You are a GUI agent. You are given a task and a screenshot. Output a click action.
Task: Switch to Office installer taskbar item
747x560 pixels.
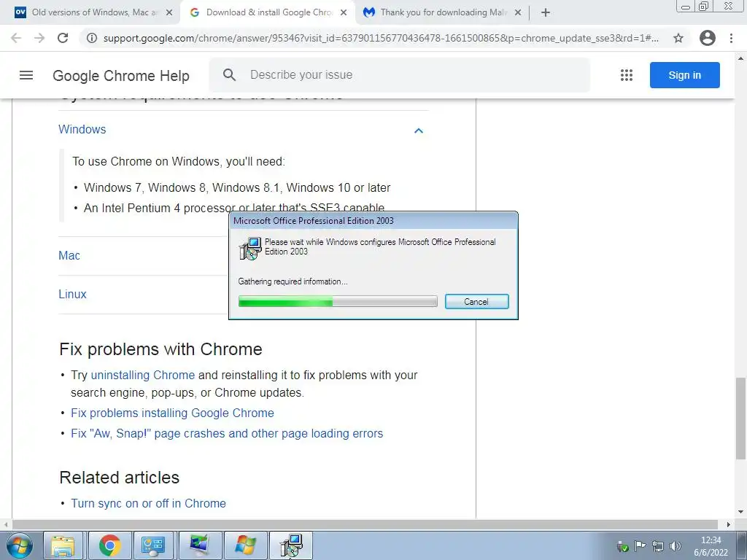coord(291,545)
